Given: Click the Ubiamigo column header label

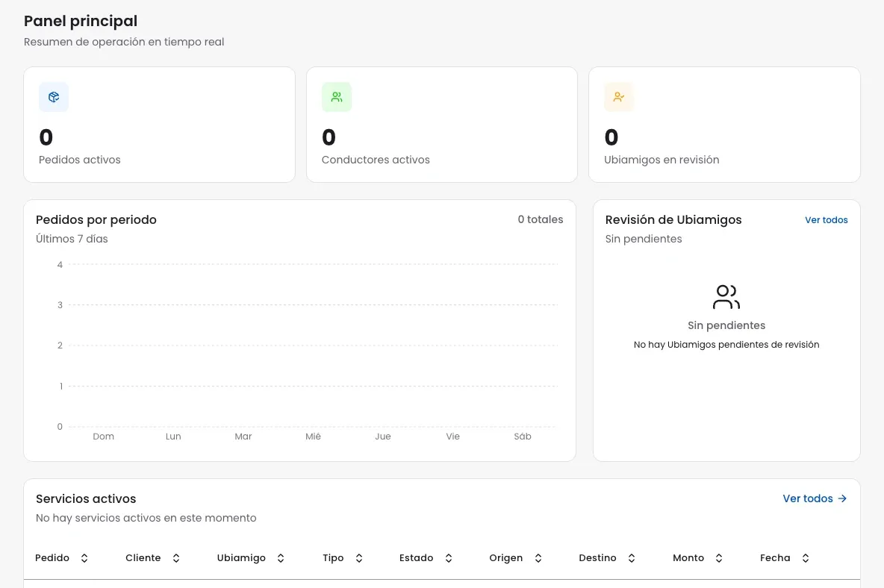Looking at the screenshot, I should tap(241, 557).
